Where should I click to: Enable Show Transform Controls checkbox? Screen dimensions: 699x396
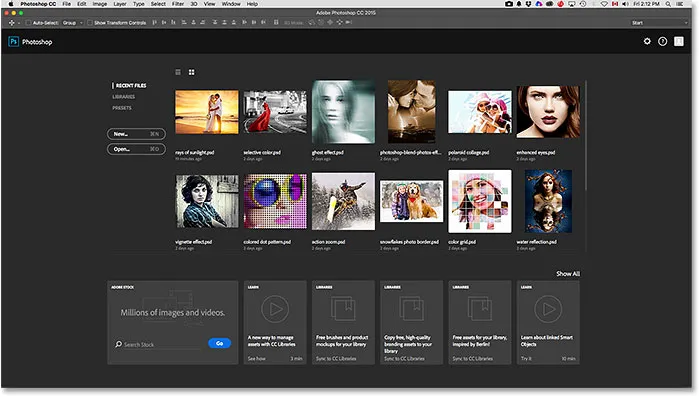[90, 23]
